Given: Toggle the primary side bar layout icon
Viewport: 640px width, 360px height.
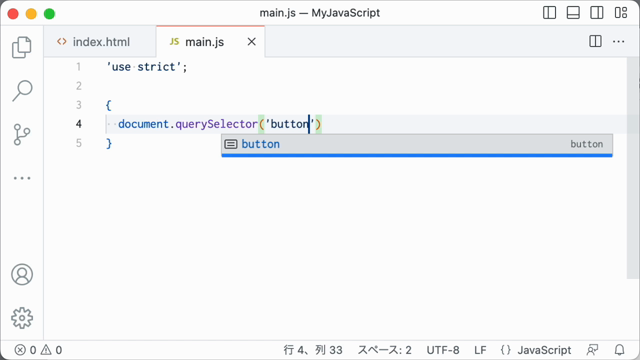Looking at the screenshot, I should pyautogui.click(x=549, y=13).
